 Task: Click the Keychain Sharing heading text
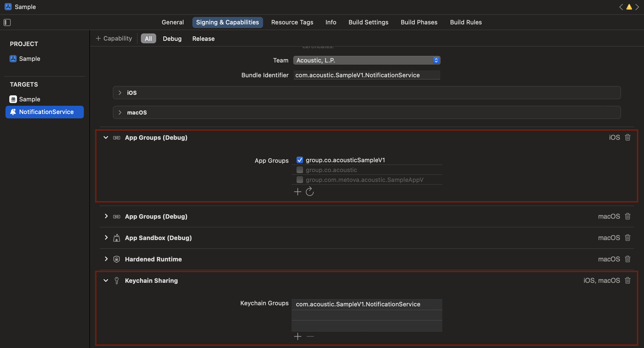[151, 281]
